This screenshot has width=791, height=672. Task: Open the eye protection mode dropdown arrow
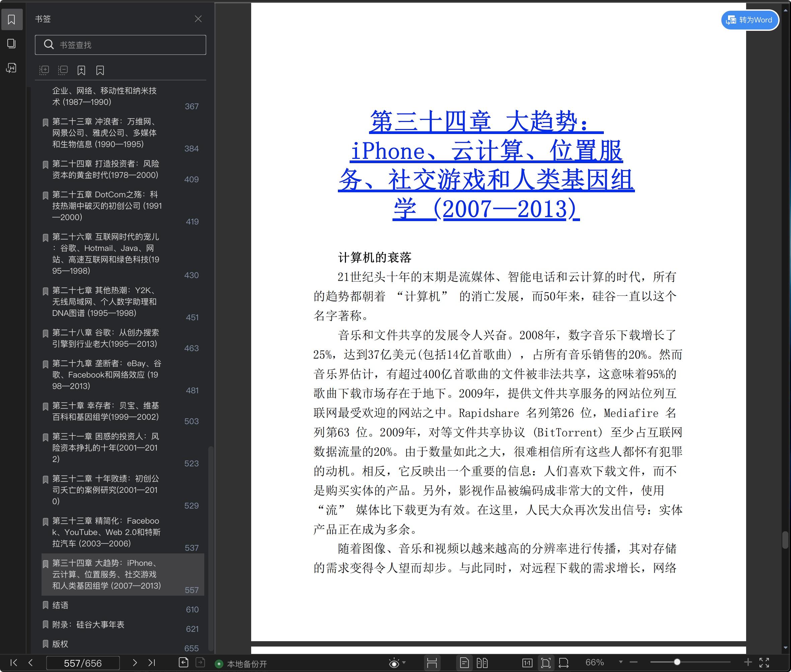[404, 663]
